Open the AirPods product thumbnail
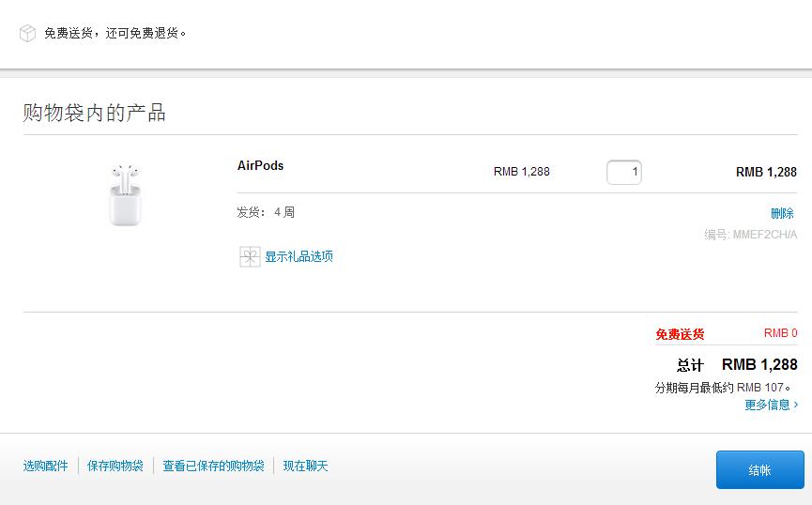 pyautogui.click(x=125, y=194)
